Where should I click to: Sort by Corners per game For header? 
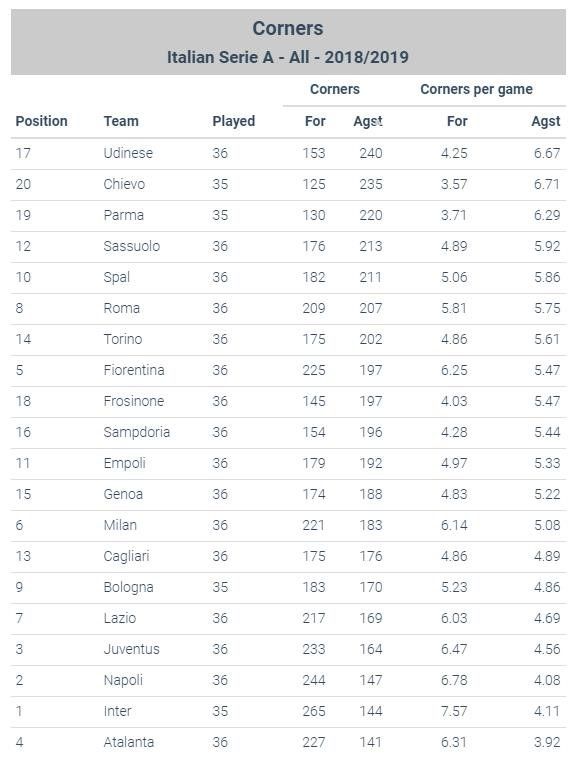pyautogui.click(x=457, y=121)
